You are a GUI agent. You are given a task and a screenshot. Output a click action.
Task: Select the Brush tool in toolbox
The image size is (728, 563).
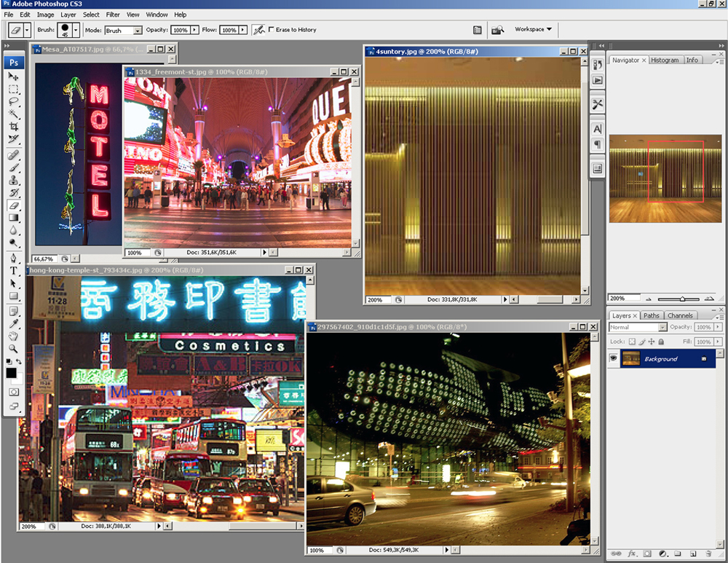13,168
